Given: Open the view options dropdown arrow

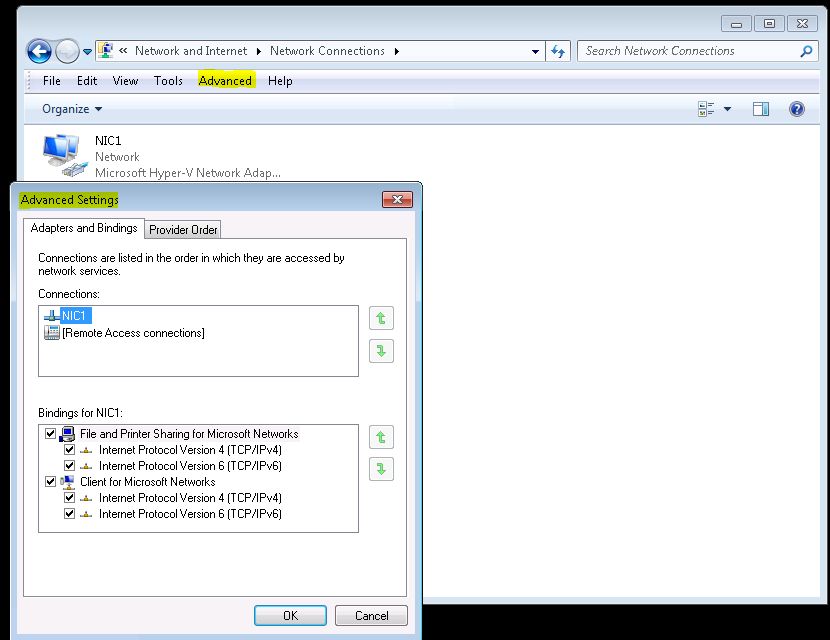Looking at the screenshot, I should tap(727, 109).
